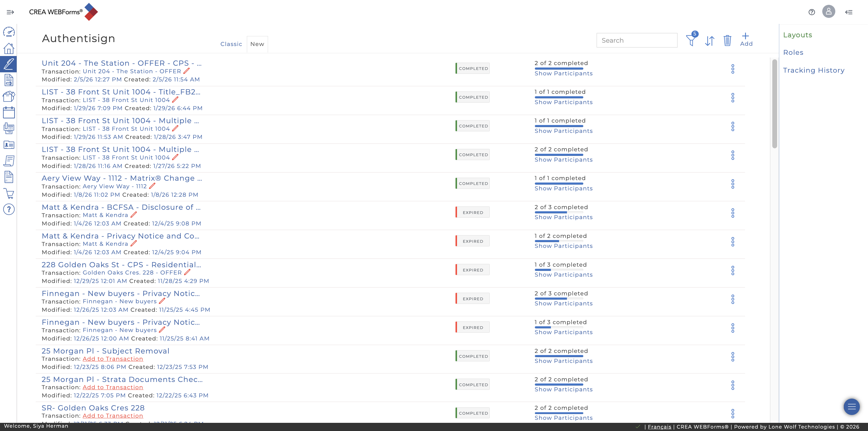Click the user profile avatar icon

[x=828, y=12]
